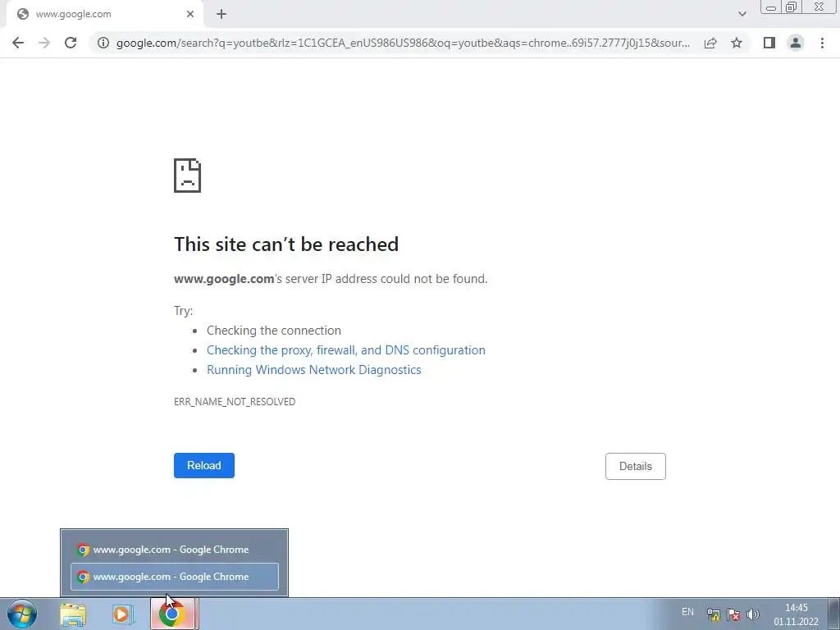View site information icon in address bar
Image resolution: width=840 pixels, height=630 pixels.
point(103,43)
